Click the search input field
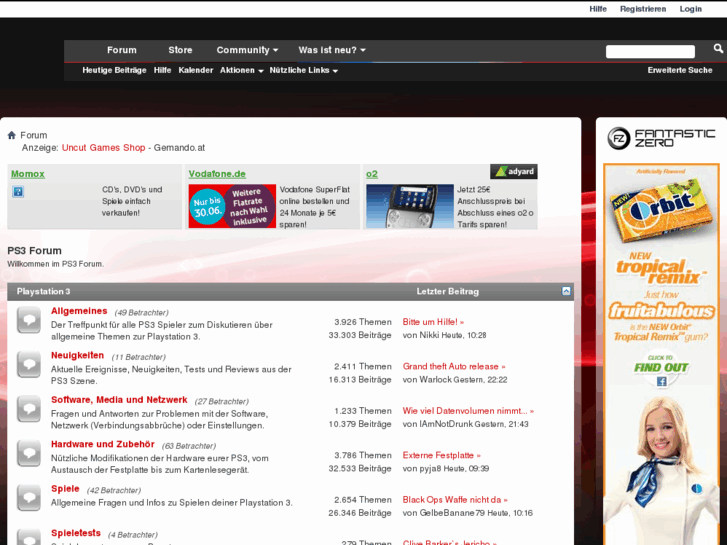This screenshot has height=545, width=727. [x=650, y=51]
